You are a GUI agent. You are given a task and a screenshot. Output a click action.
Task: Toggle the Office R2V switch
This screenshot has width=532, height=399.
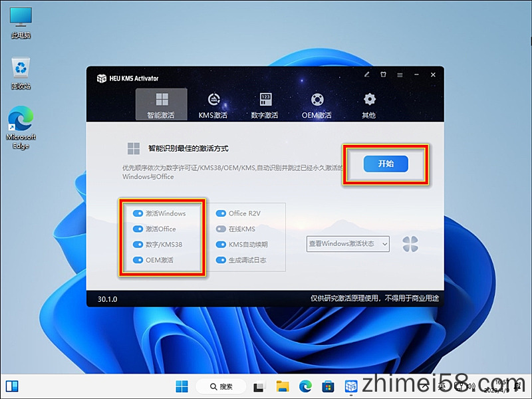click(221, 213)
